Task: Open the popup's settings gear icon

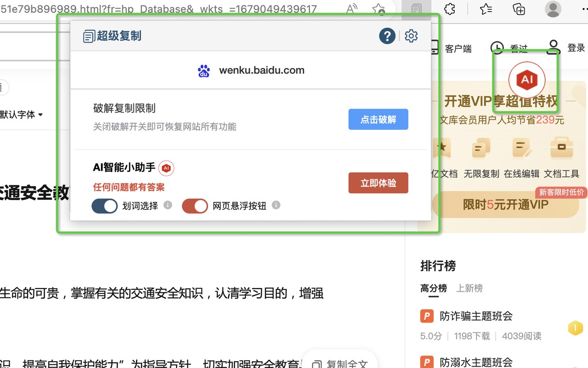Action: 411,36
